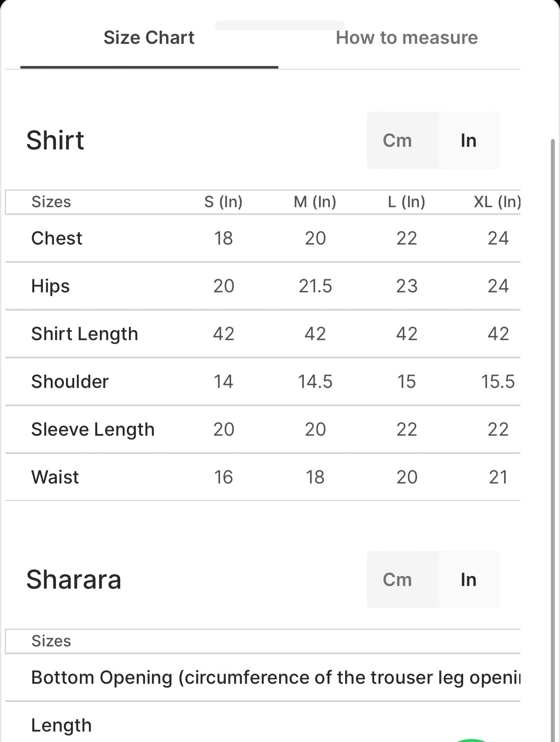The image size is (560, 742).
Task: Click the Shirt Length row label
Action: tap(85, 334)
